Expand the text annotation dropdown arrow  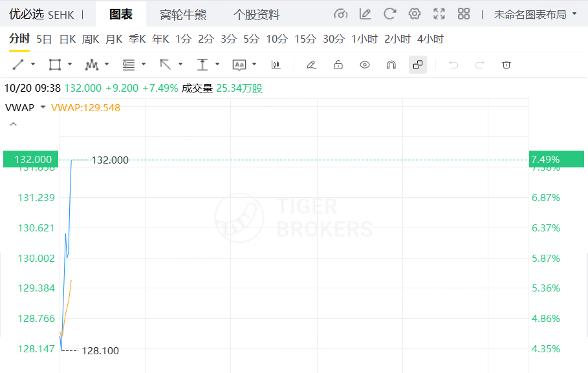point(254,64)
